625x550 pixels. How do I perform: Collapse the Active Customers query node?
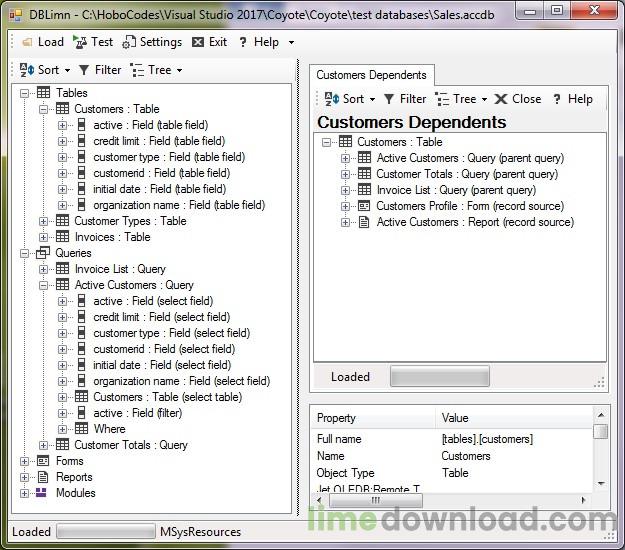pyautogui.click(x=44, y=285)
